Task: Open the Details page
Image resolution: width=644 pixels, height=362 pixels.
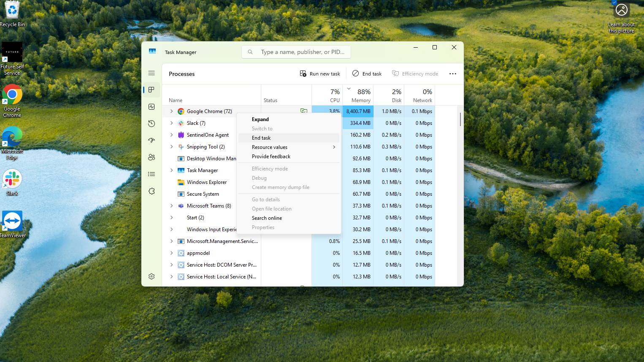Action: 152,174
